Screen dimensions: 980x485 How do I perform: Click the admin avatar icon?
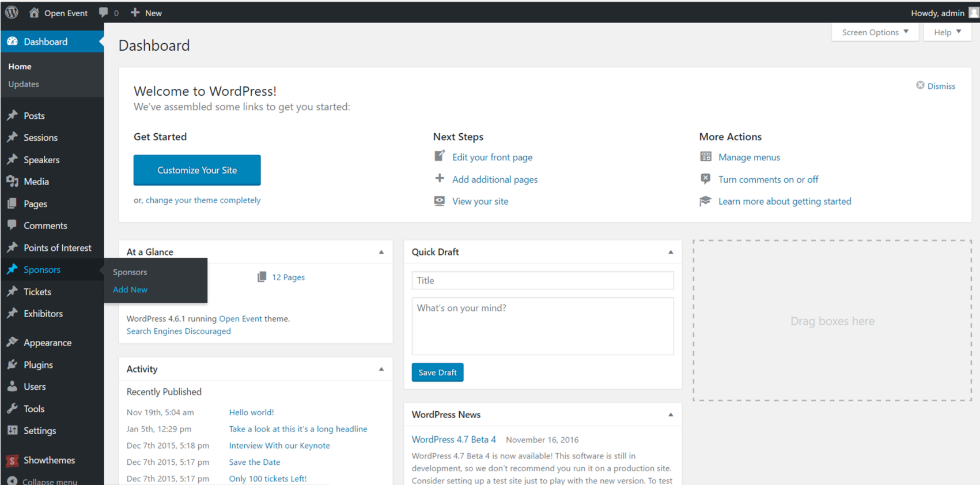(974, 13)
